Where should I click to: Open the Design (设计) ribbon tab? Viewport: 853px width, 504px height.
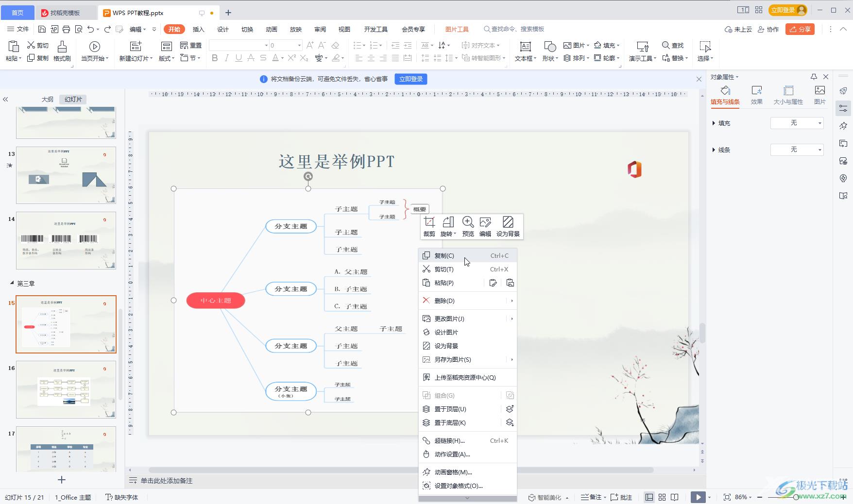pyautogui.click(x=223, y=29)
